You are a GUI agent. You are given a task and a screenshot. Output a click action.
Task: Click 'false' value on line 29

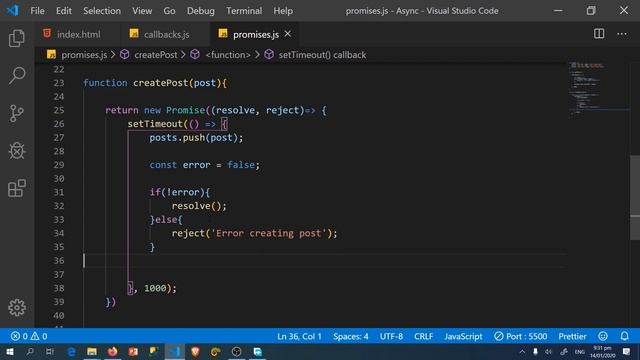pos(241,165)
